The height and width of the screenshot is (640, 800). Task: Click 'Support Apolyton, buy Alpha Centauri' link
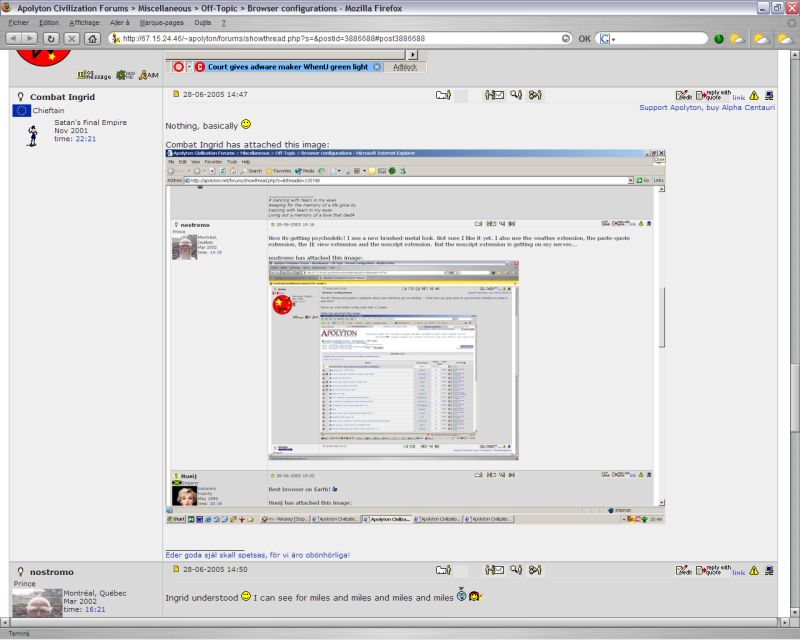[712, 106]
